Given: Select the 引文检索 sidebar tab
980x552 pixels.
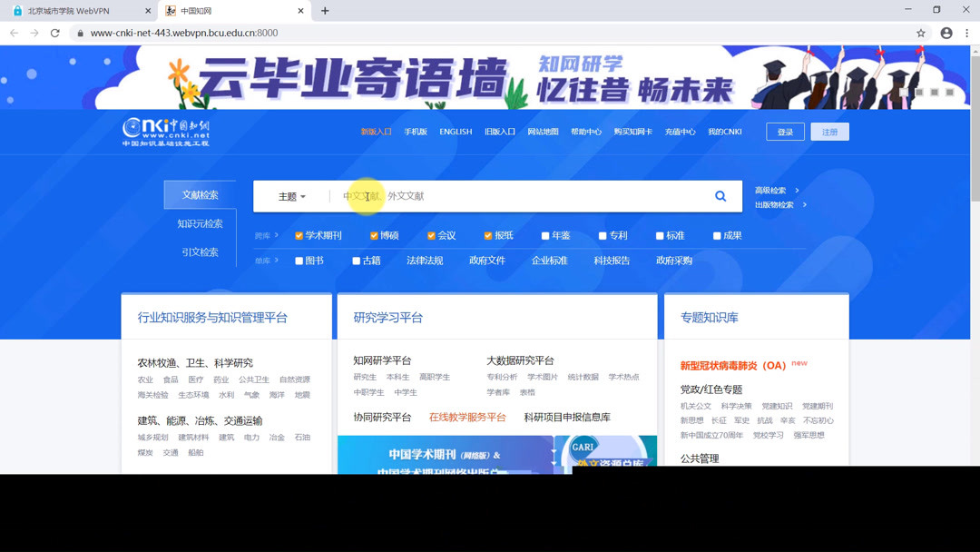Looking at the screenshot, I should pos(199,251).
